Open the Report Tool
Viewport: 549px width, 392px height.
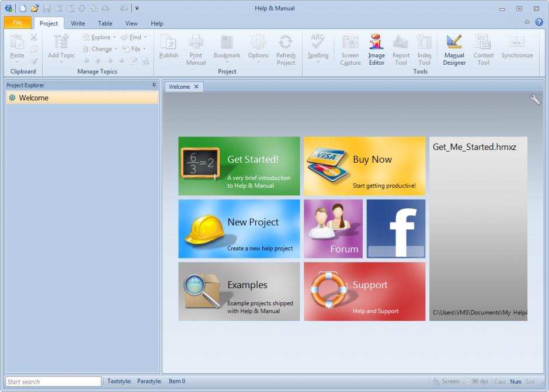[x=401, y=50]
